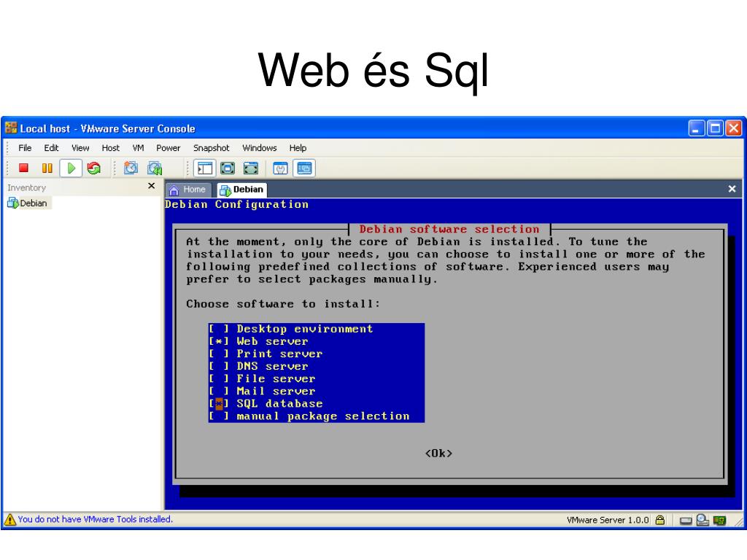
Task: Click 'Choose software to install:' text
Action: coord(284,304)
